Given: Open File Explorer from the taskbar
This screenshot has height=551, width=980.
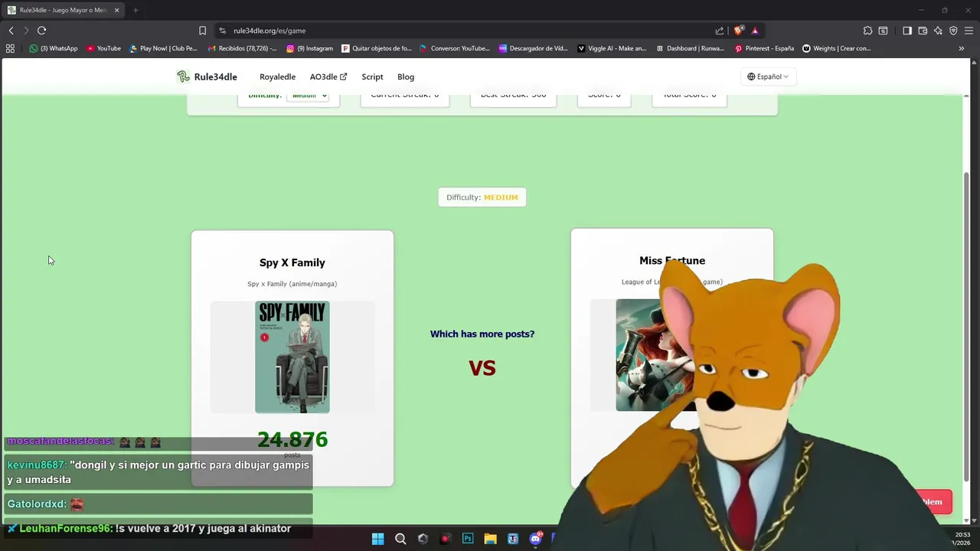Looking at the screenshot, I should click(x=490, y=539).
